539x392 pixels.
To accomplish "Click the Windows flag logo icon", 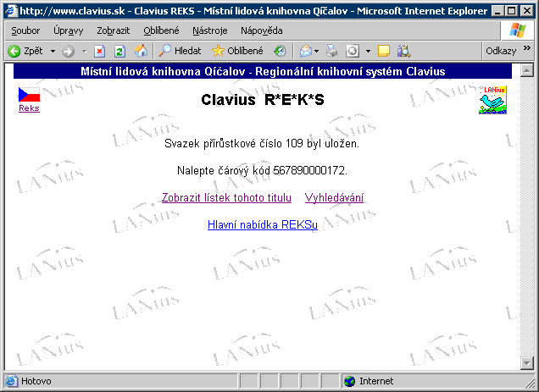I will click(518, 30).
